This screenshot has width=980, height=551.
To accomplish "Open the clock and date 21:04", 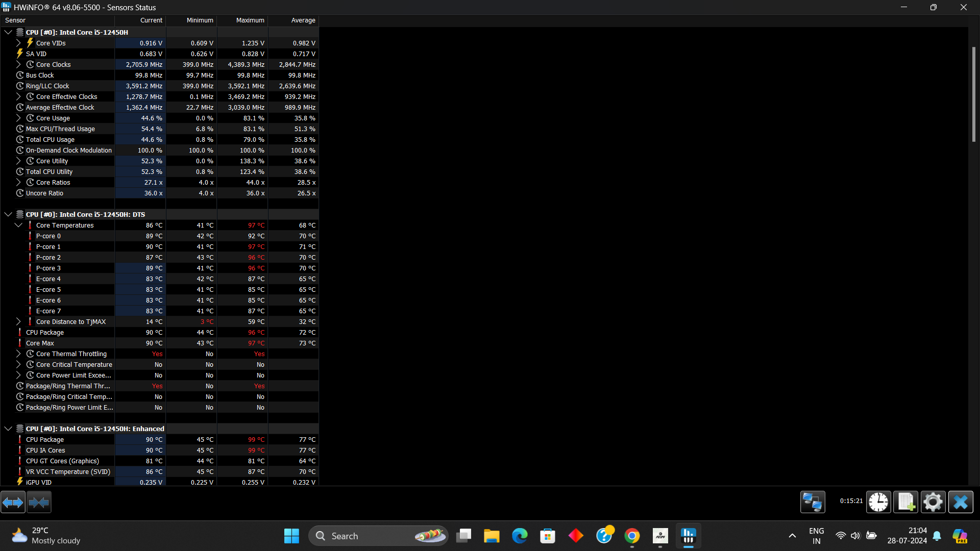I will [907, 536].
